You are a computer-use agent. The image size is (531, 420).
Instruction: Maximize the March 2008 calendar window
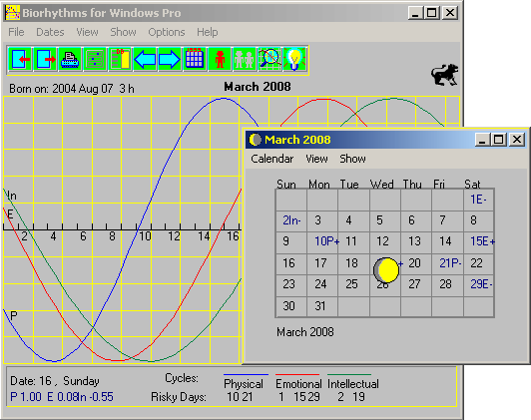pos(499,140)
